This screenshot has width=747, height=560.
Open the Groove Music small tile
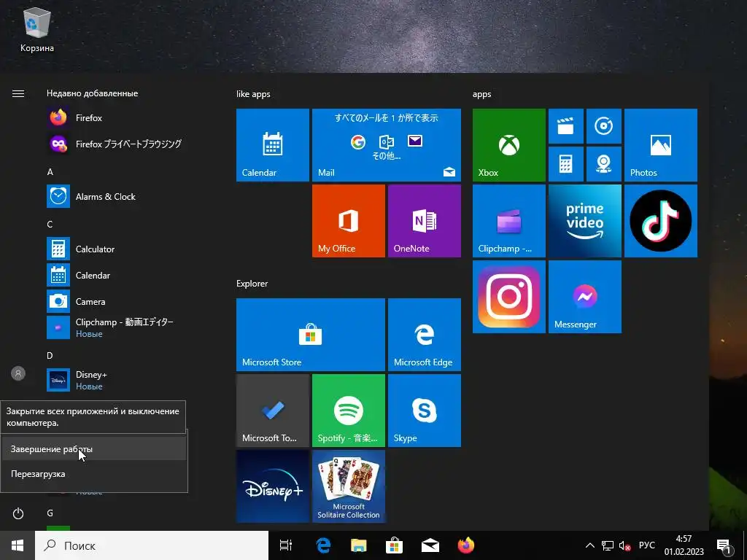coord(603,126)
